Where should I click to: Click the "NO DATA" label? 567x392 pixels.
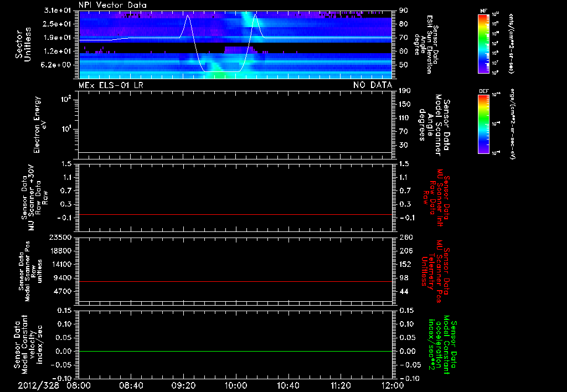[373, 85]
